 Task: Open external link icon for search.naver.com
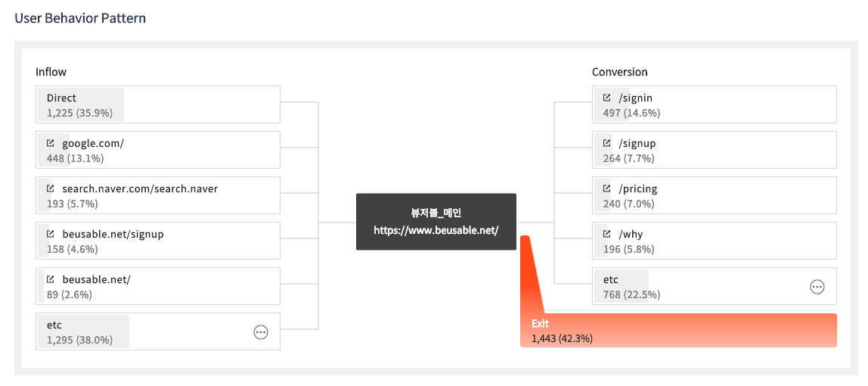51,188
